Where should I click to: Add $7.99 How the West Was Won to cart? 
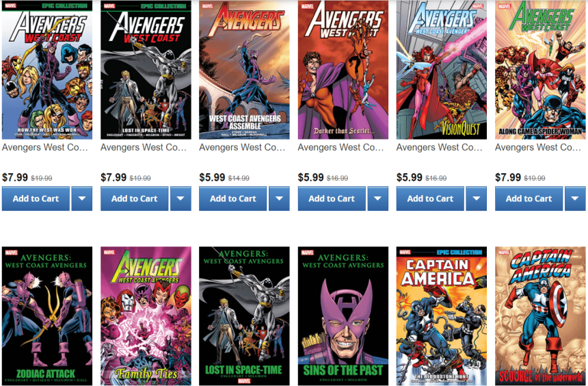36,198
